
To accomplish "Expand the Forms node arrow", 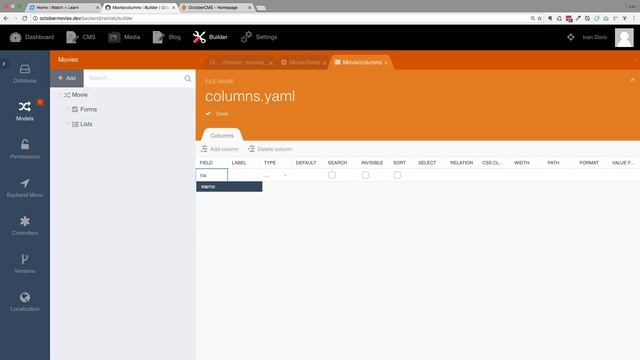I will tap(68, 109).
